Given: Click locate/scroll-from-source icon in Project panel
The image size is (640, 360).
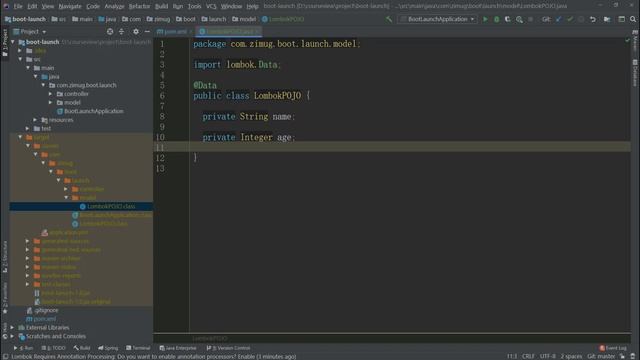Looking at the screenshot, I should coord(110,31).
